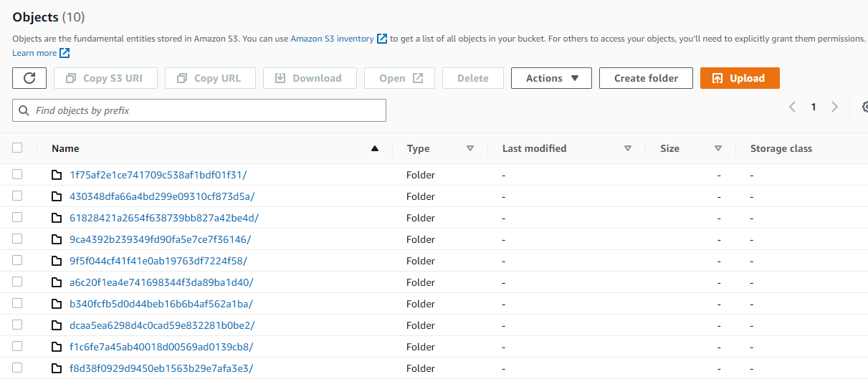
Task: Sort by Last modified column arrow
Action: [628, 148]
